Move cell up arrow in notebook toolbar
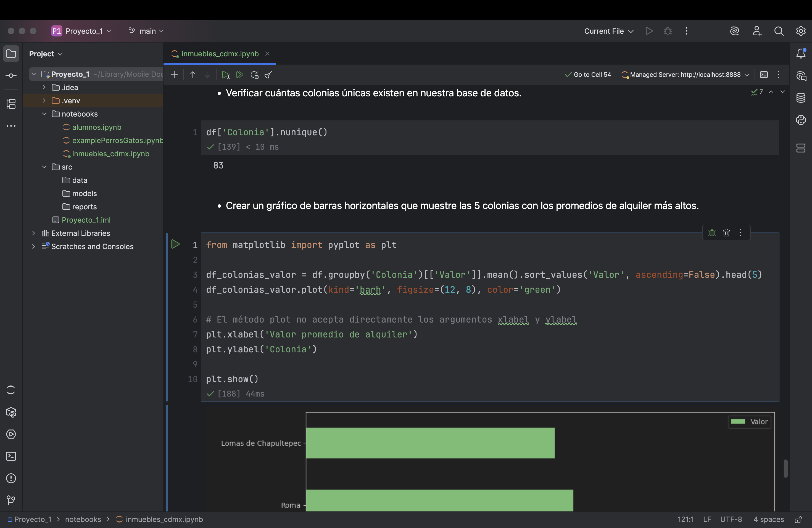Viewport: 812px width, 528px height. click(193, 75)
